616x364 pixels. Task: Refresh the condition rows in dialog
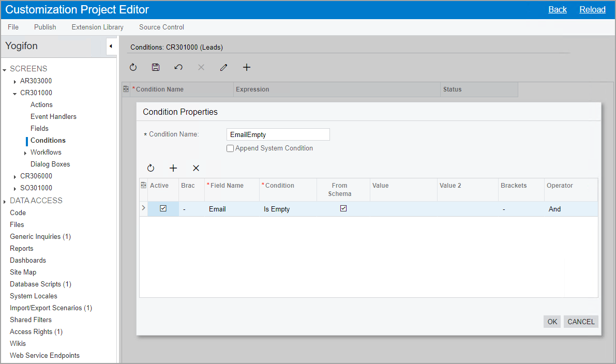[151, 168]
